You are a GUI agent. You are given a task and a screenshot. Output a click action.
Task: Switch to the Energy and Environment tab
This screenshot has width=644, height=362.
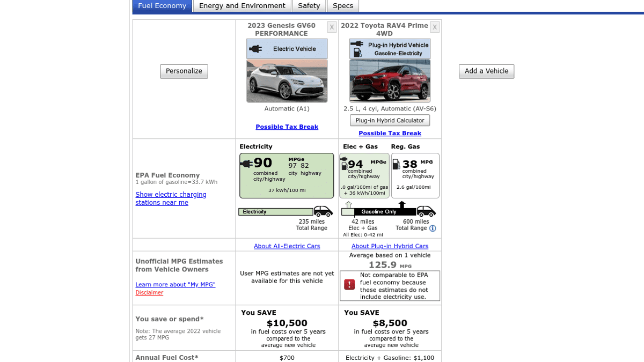pyautogui.click(x=242, y=6)
